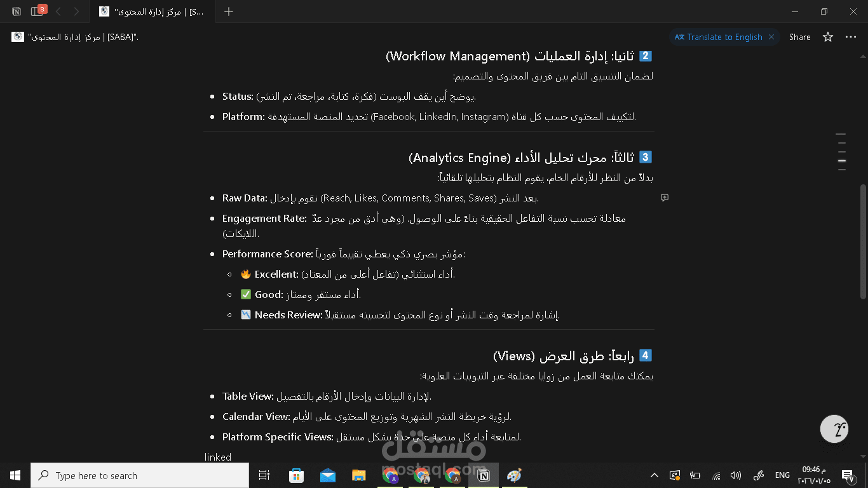Click the battery icon in tray
The image size is (868, 488).
pyautogui.click(x=695, y=475)
